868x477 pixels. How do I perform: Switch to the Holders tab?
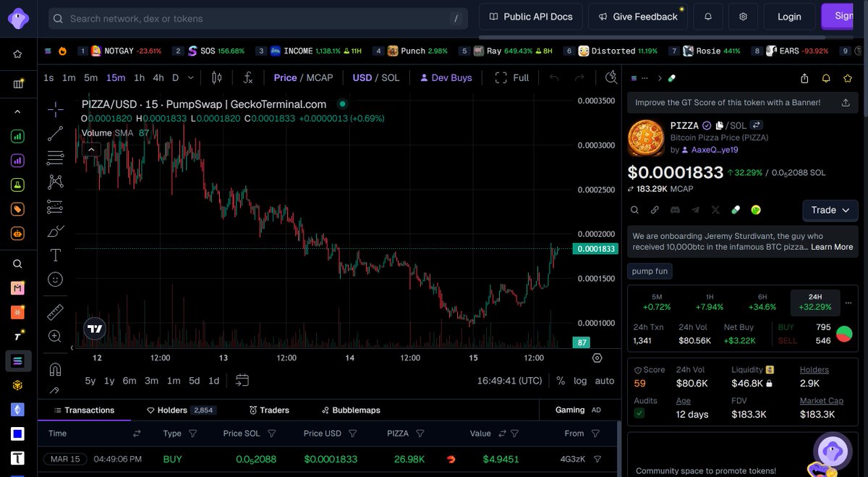180,410
